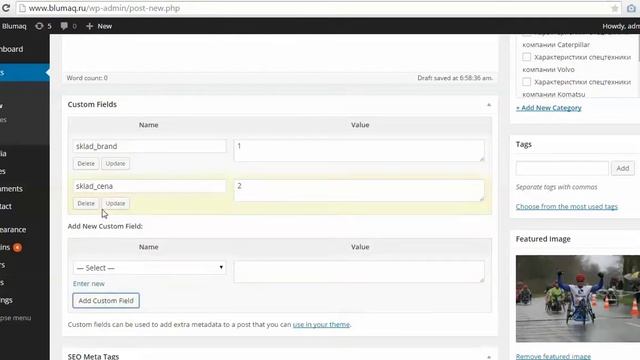Reload the page with browser refresh icon

tap(6, 8)
